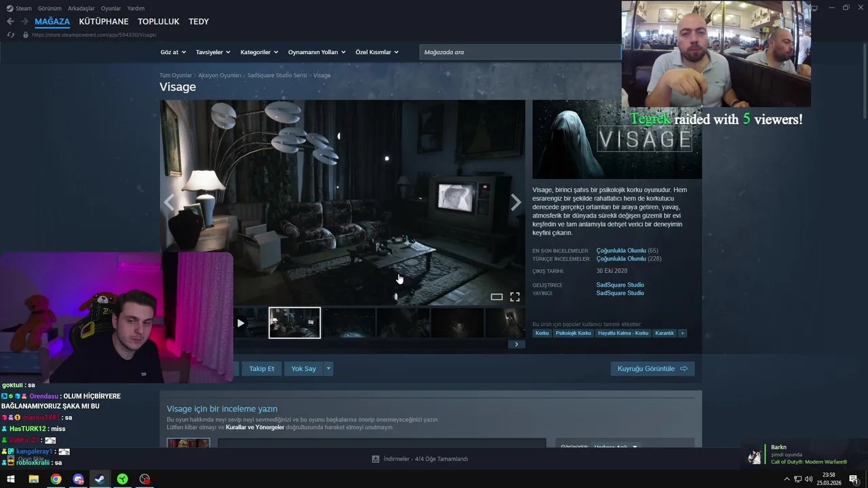Open the Karanlık tag
The width and height of the screenshot is (868, 488).
665,333
